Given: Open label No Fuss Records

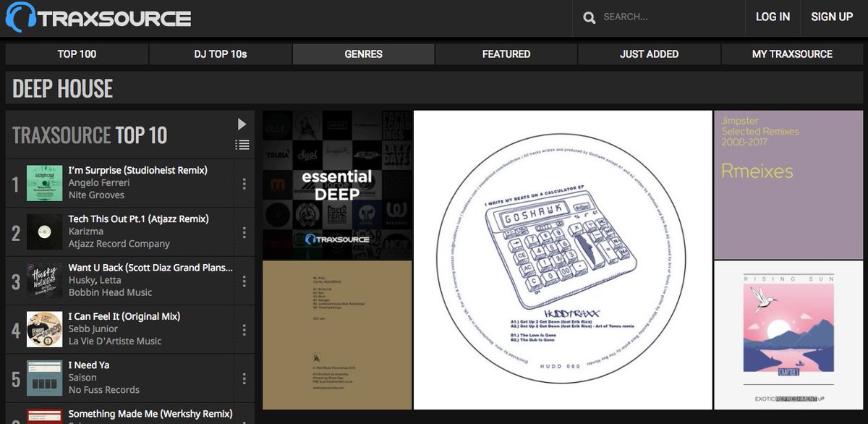Looking at the screenshot, I should tap(104, 389).
